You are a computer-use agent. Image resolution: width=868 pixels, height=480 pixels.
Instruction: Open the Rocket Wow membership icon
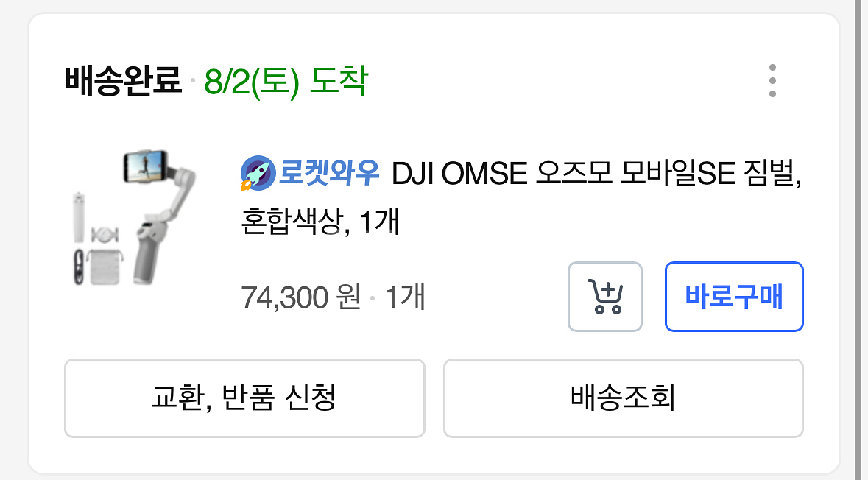pos(257,171)
